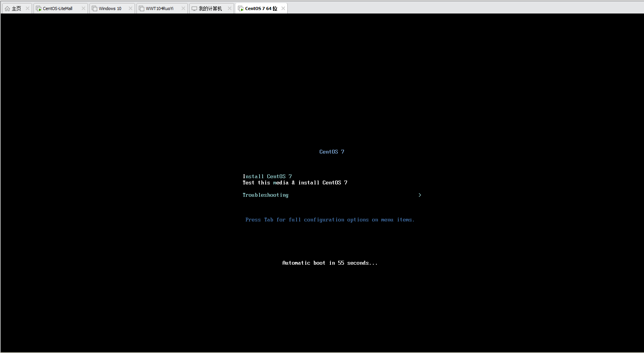
Task: Switch to the 我的计算机 tab
Action: click(x=210, y=8)
